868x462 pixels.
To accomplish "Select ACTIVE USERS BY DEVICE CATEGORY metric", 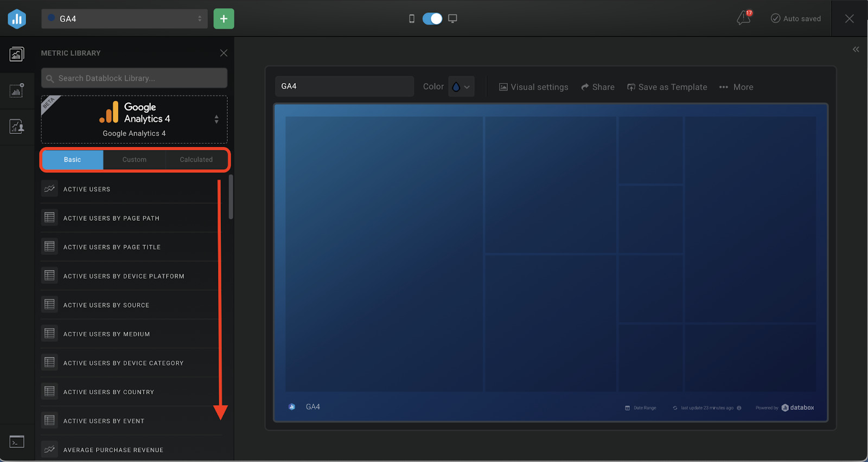I will [x=123, y=363].
